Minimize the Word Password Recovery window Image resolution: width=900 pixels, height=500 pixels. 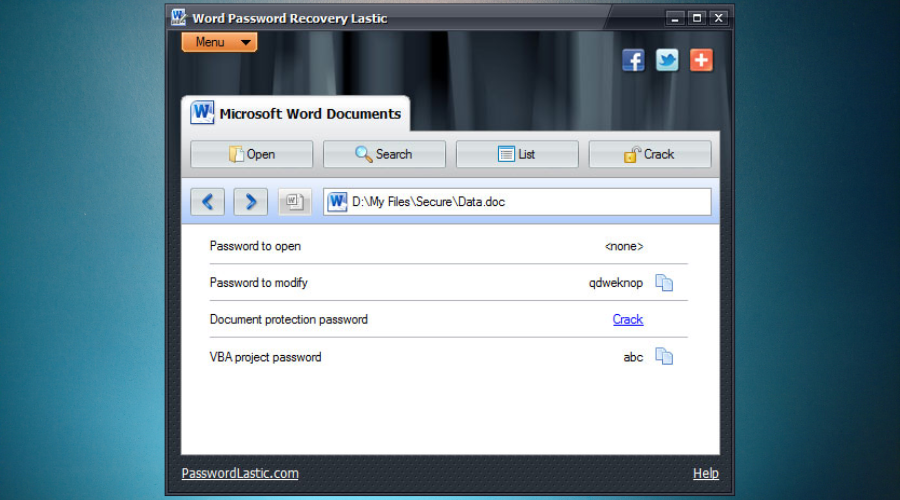[675, 18]
